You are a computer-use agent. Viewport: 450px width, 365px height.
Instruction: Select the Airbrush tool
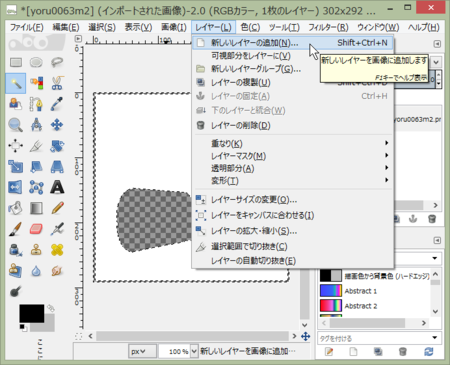(57, 229)
